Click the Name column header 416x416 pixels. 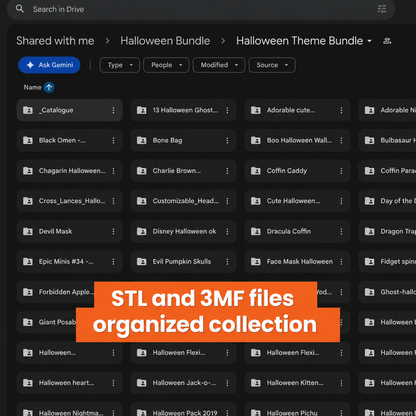tap(32, 87)
